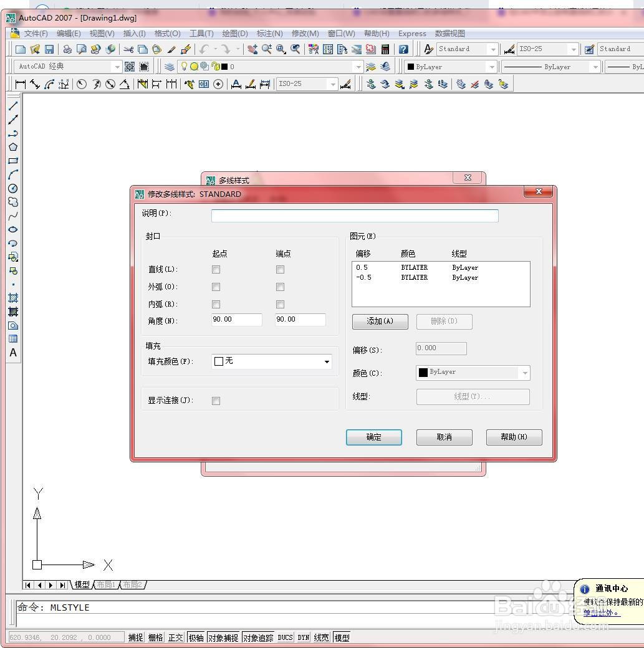Click the Match Properties brush icon
Viewport: 644px width, 648px height.
(171, 50)
